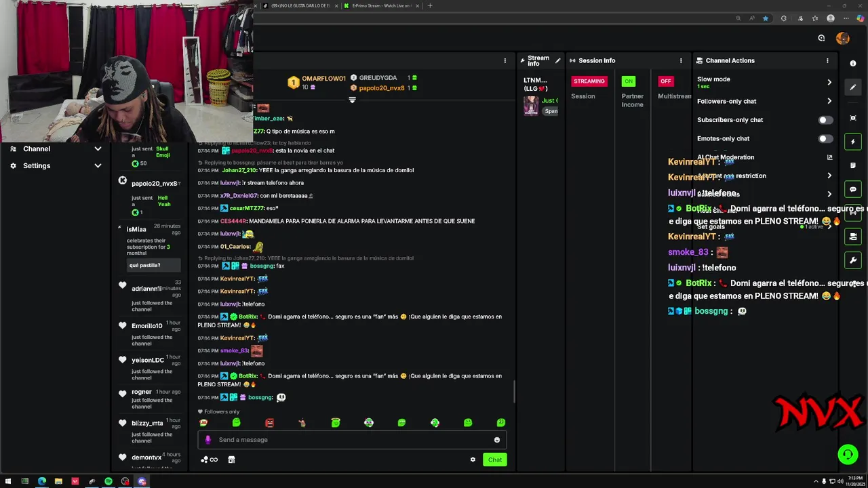Click papolo20_nvx8 gift activity entry
The height and width of the screenshot is (488, 868).
tap(149, 197)
